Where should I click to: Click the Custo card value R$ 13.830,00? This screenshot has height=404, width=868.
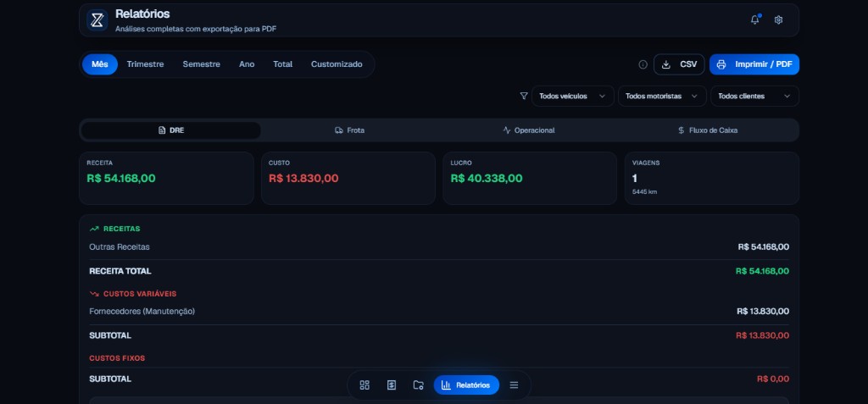(303, 178)
